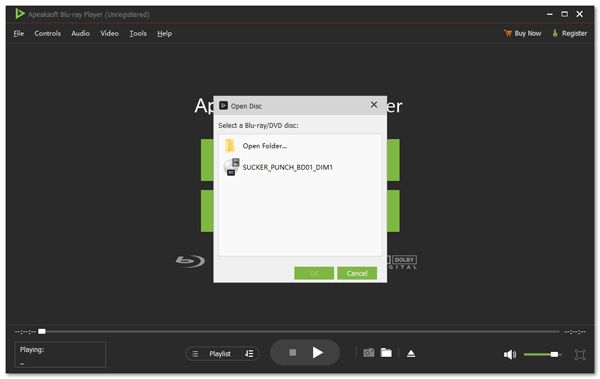Take a snapshot with camera icon
The width and height of the screenshot is (600, 379).
pos(368,353)
